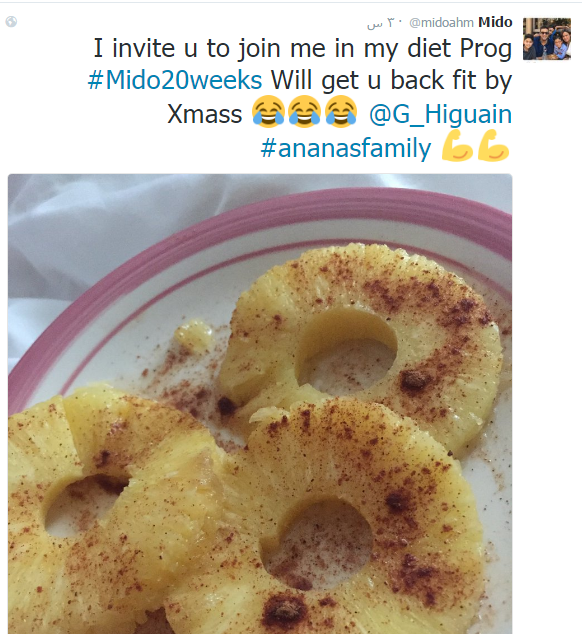Click the word "Xmass" in the tweet
Screen dimensions: 582x634
coord(205,114)
